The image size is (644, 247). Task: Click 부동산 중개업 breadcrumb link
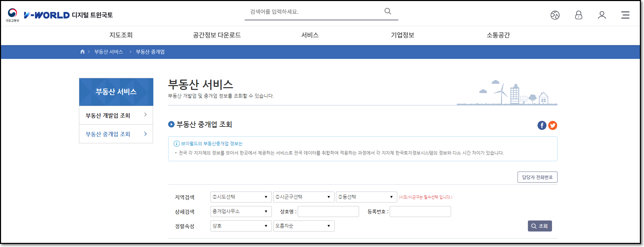click(x=150, y=52)
